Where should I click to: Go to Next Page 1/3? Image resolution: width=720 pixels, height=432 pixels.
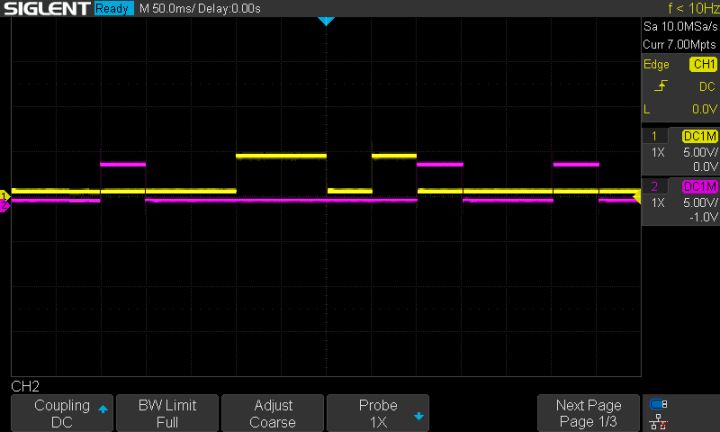tap(588, 413)
